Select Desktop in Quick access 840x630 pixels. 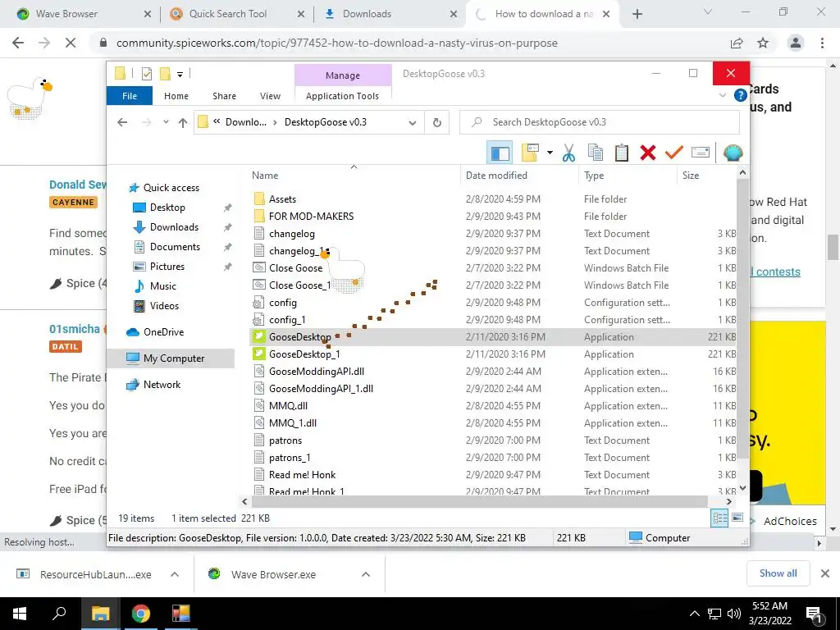coord(167,208)
